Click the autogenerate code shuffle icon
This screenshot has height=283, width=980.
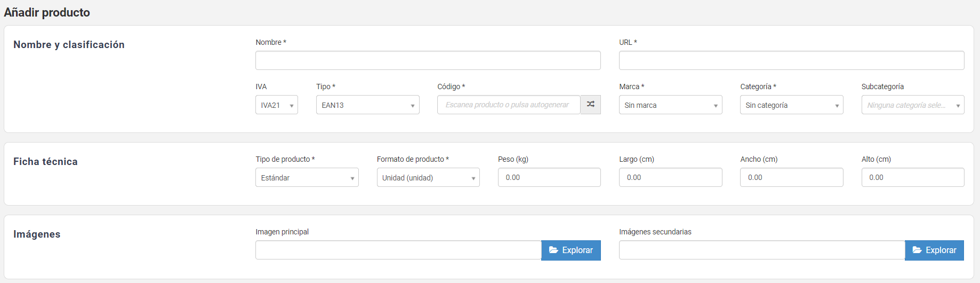click(590, 105)
